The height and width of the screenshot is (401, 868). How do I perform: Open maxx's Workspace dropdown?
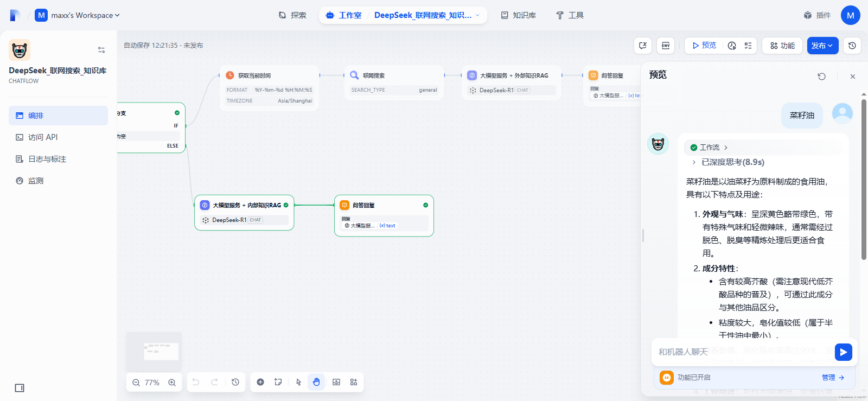[x=77, y=15]
